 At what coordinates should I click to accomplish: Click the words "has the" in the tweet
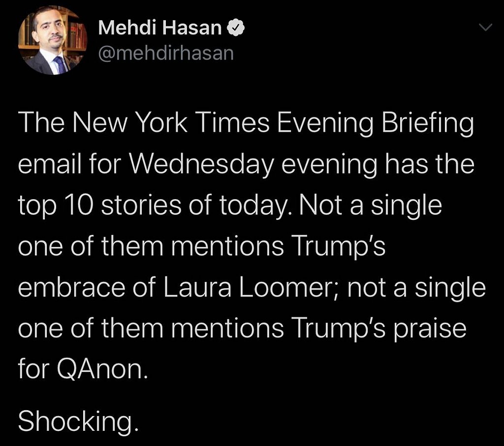[x=431, y=165]
